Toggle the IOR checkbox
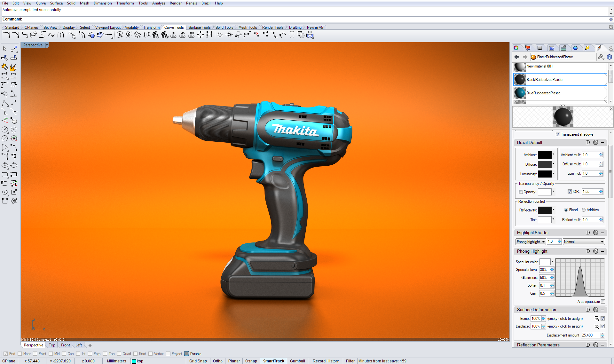 [570, 192]
